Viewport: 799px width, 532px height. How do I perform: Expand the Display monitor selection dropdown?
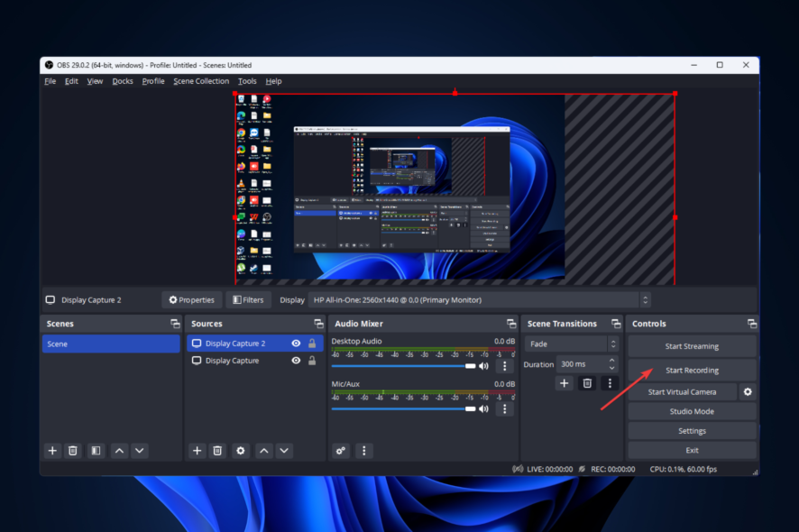point(479,299)
